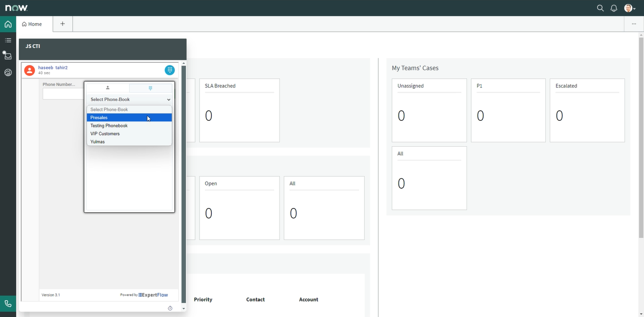This screenshot has width=644, height=317.
Task: Open the list menu icon in sidebar
Action: click(x=8, y=41)
